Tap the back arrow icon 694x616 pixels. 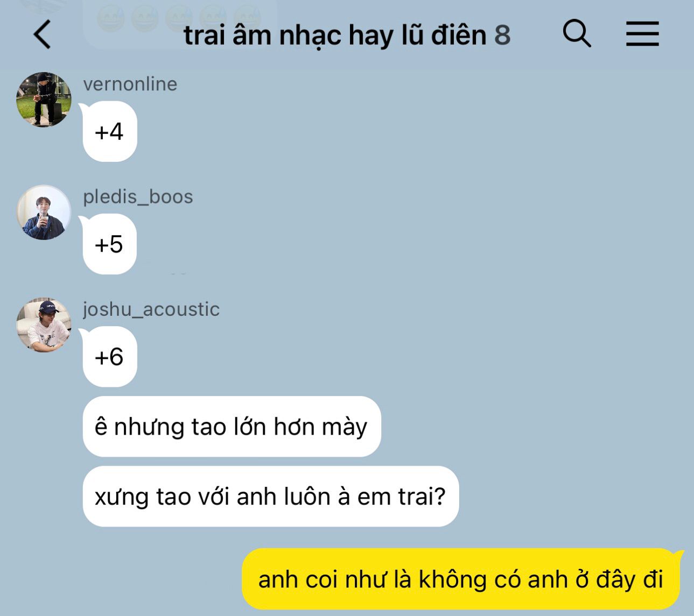42,34
